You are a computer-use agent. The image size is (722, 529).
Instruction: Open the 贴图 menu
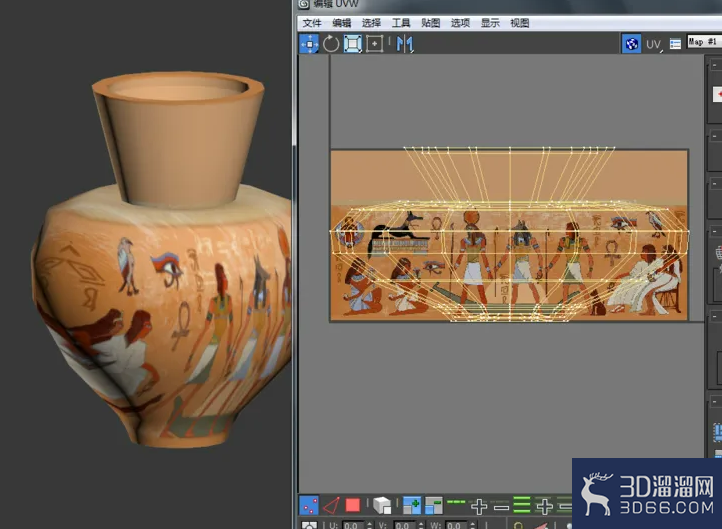pos(431,23)
